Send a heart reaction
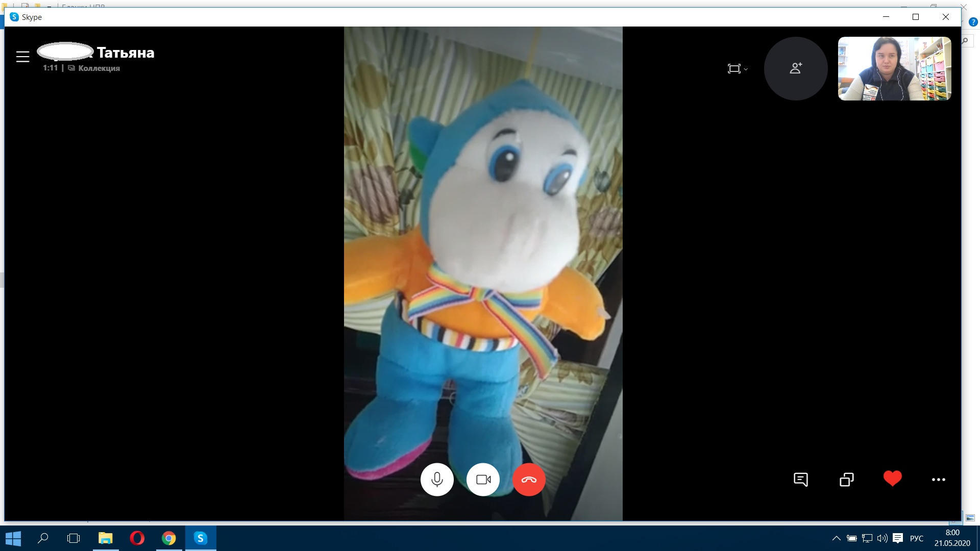The image size is (980, 551). click(x=892, y=479)
